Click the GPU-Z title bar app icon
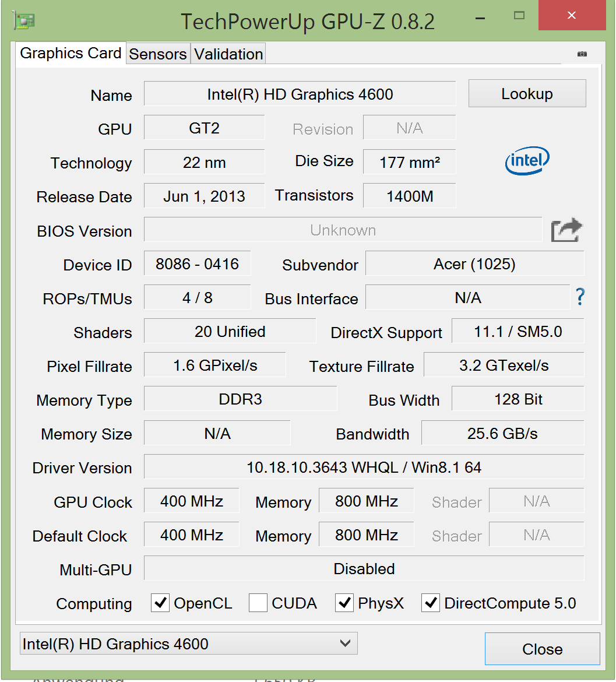This screenshot has height=682, width=616. click(x=24, y=22)
